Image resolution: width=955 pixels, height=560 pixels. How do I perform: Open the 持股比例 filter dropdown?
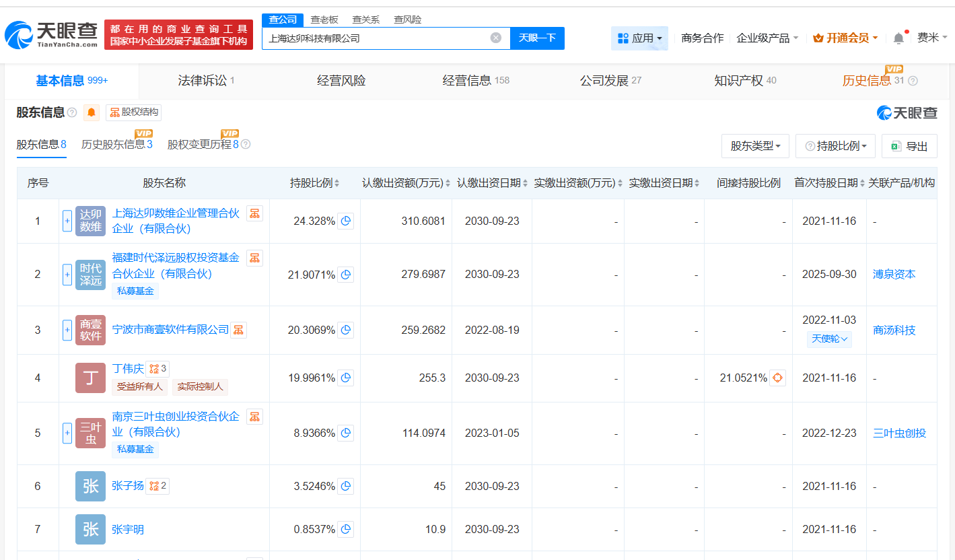[835, 145]
